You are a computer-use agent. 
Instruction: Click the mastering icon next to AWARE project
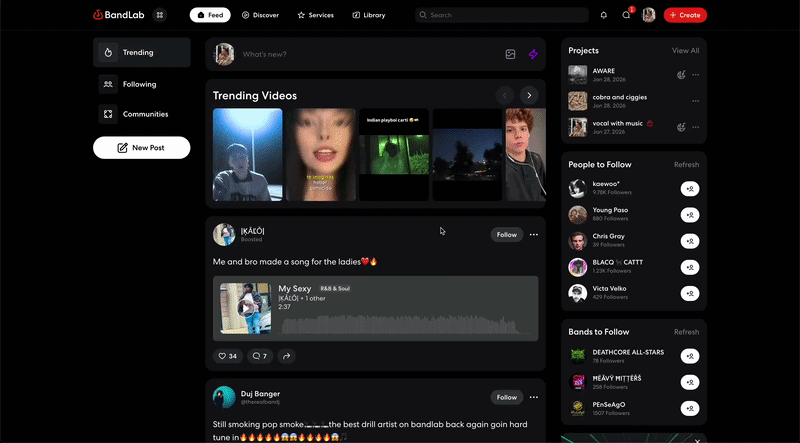[681, 74]
